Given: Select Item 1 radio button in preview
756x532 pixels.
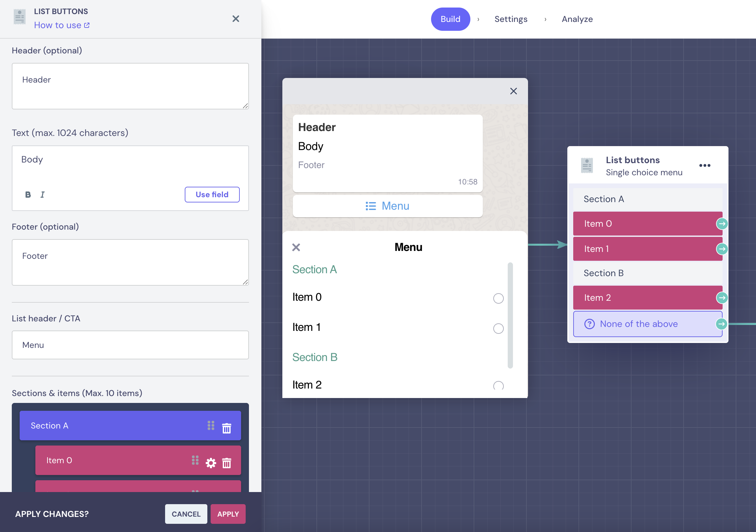Looking at the screenshot, I should (498, 328).
